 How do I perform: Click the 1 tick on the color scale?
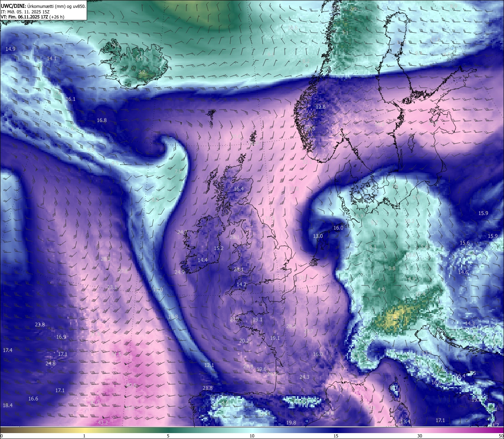84,436
